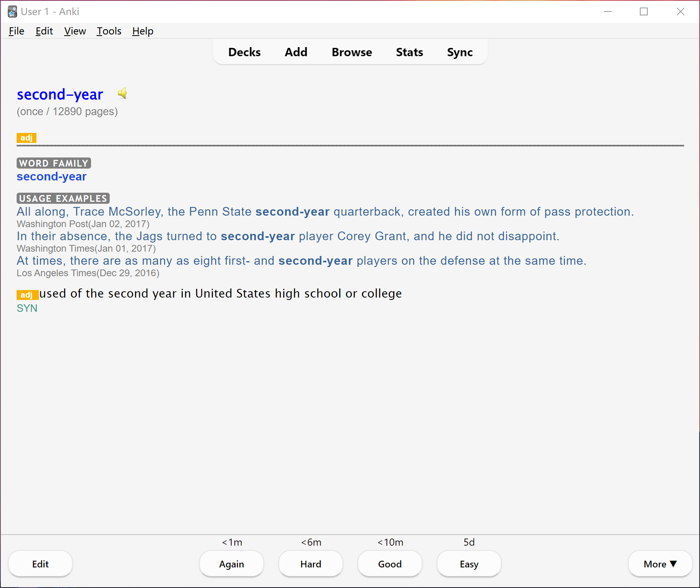Sync the collection

point(459,52)
